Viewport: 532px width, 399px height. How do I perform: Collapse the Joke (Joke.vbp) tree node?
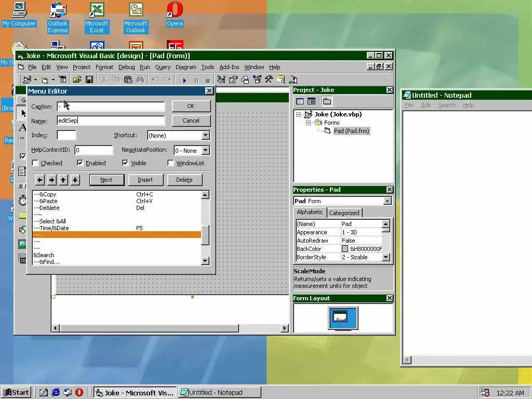tap(299, 114)
